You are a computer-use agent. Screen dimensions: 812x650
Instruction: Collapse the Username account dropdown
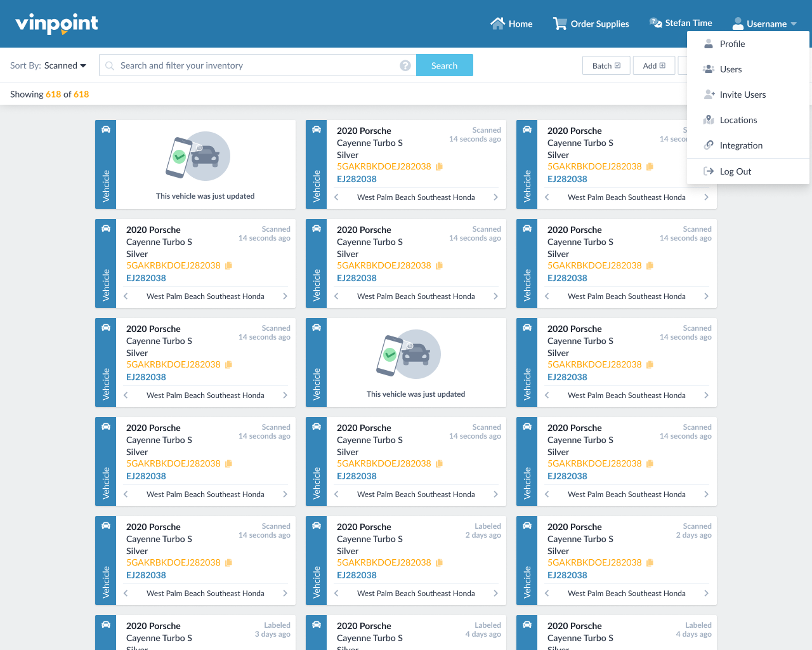pyautogui.click(x=764, y=23)
